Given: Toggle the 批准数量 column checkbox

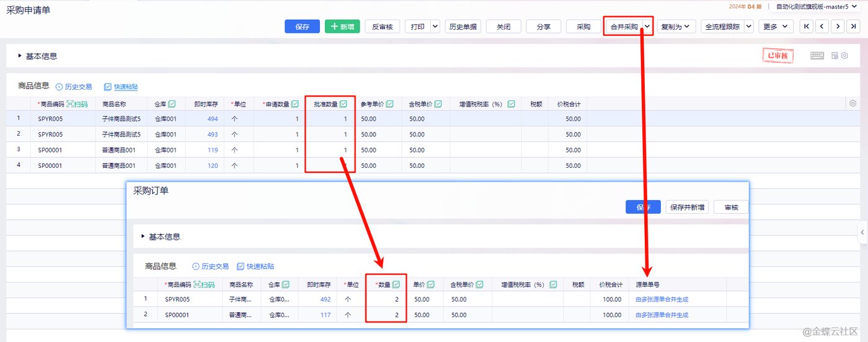Looking at the screenshot, I should pos(343,104).
